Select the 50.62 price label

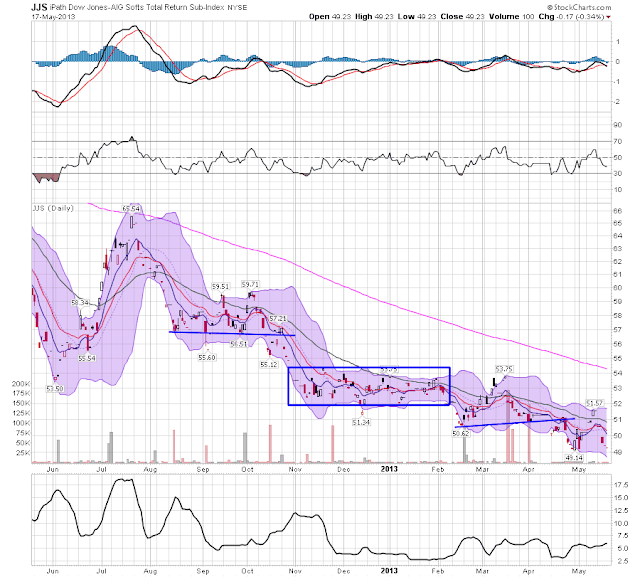coord(461,434)
